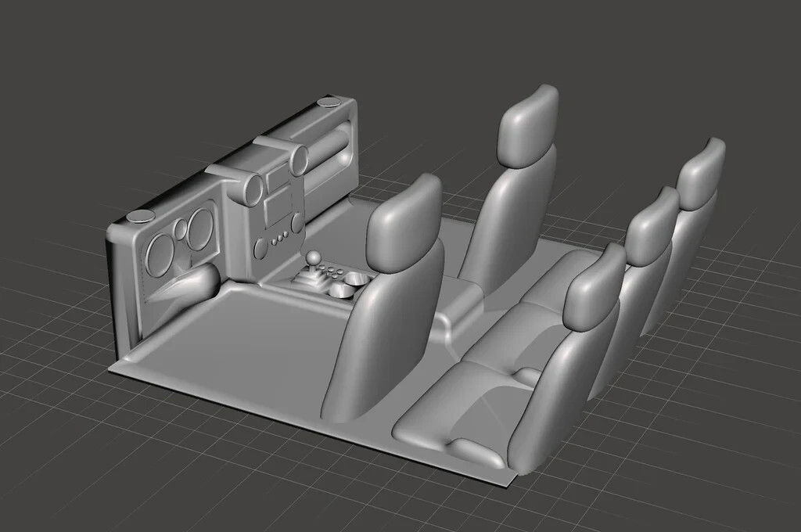
Task: Select the front passenger seat headrest
Action: tap(530, 124)
